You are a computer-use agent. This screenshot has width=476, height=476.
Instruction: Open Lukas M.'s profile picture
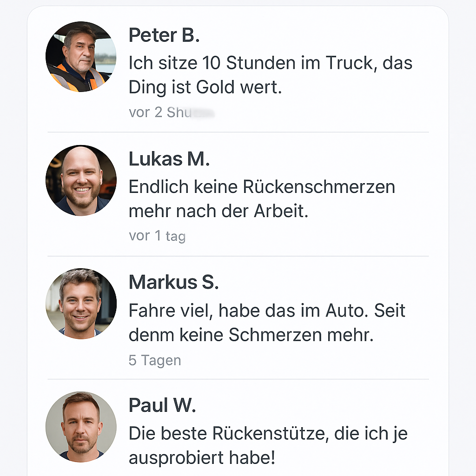[81, 180]
